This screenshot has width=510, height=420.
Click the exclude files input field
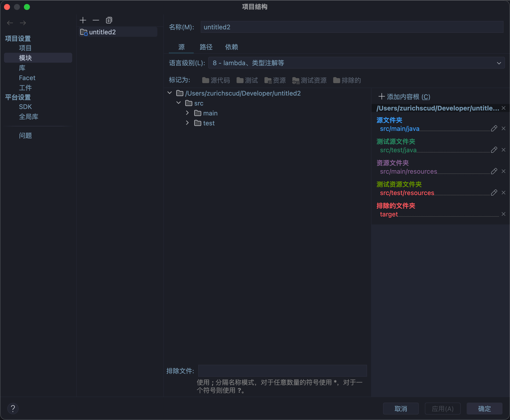tap(282, 371)
